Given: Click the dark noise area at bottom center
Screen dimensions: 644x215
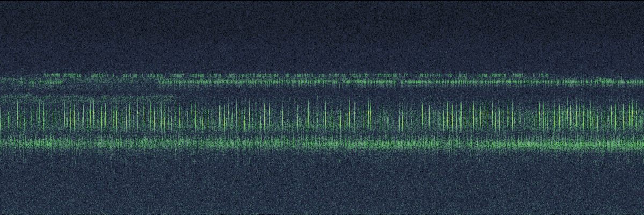Looking at the screenshot, I should (x=322, y=188).
